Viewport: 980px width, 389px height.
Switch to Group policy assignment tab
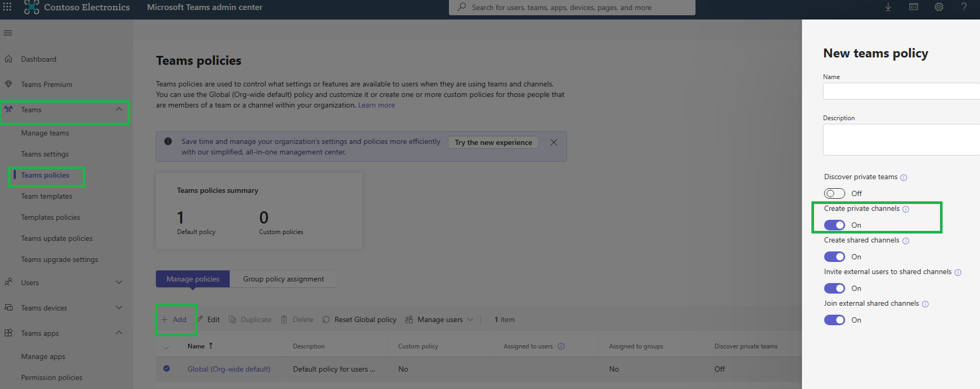point(283,279)
